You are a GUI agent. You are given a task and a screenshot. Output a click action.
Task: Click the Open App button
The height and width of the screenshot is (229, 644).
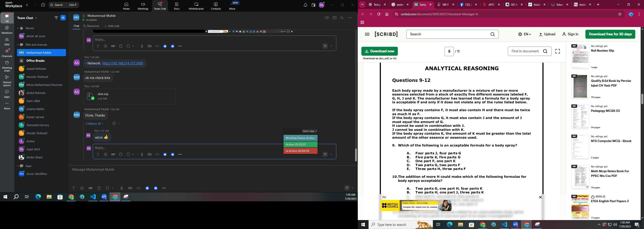(309, 131)
